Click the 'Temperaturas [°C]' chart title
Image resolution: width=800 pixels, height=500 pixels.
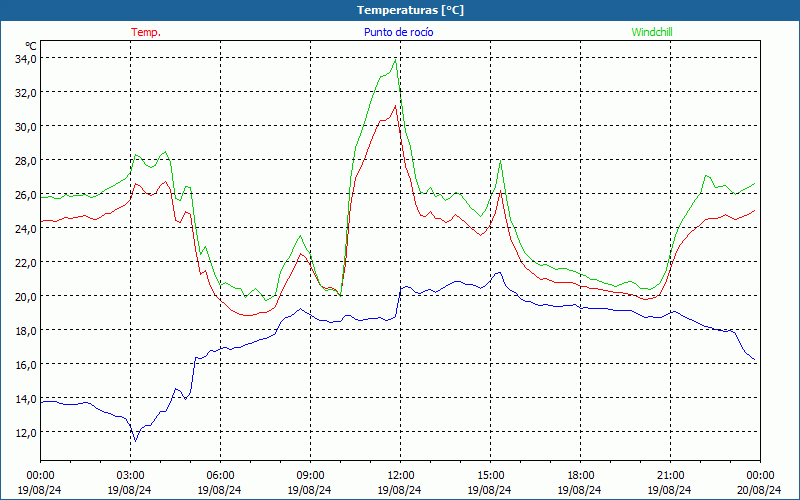coord(410,10)
